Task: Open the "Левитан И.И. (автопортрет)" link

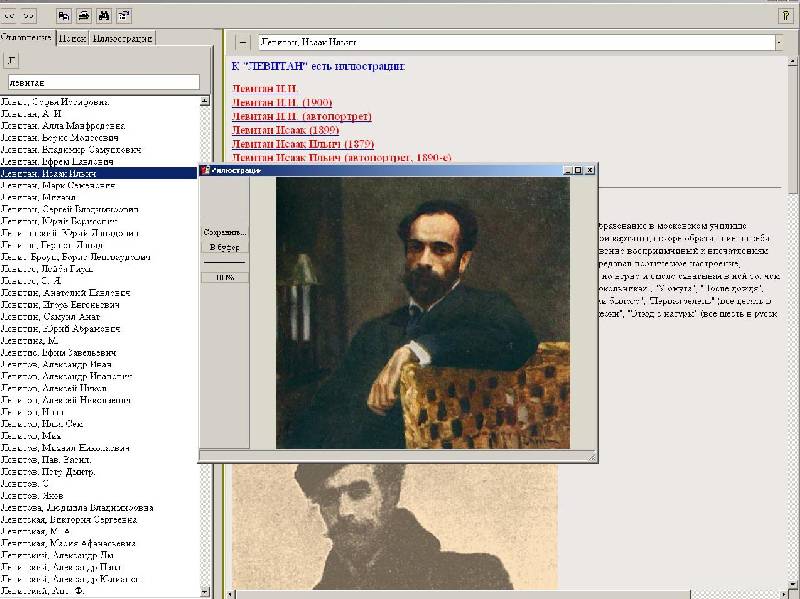Action: (x=302, y=116)
